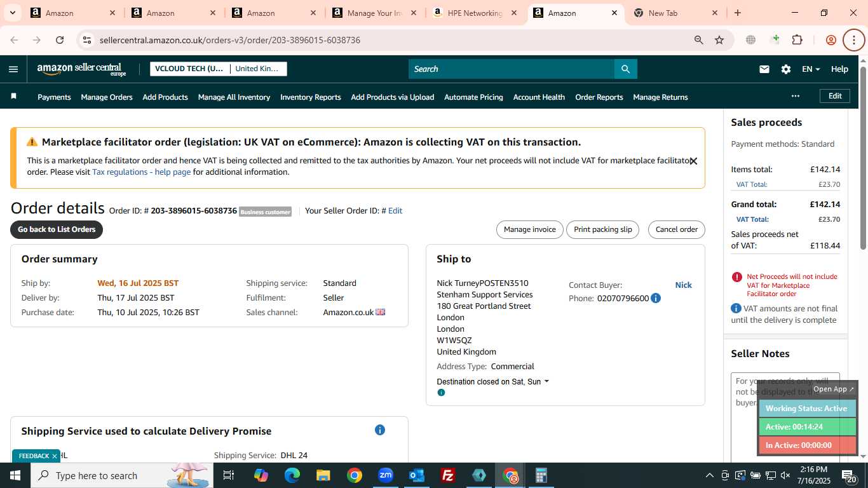Click Edit next to Your Seller Order ID
This screenshot has height=488, width=868.
395,211
